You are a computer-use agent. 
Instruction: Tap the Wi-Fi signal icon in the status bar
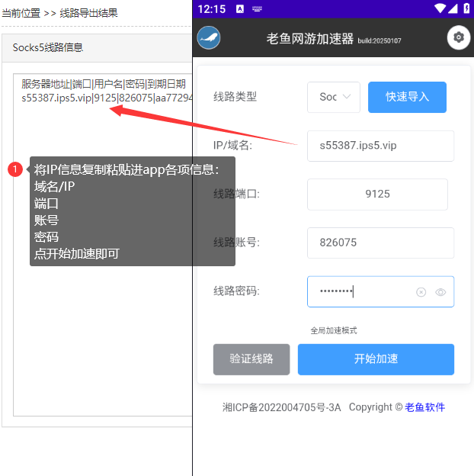point(440,8)
